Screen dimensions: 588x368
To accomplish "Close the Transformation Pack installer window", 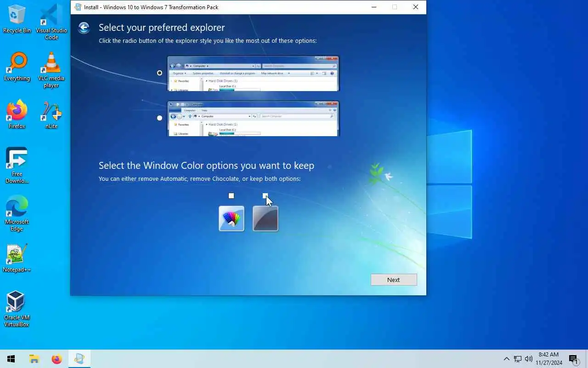I will point(416,7).
